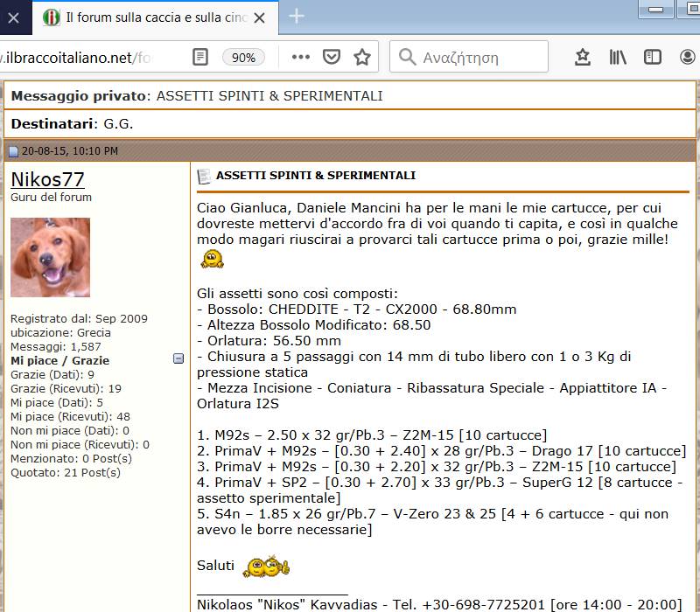The width and height of the screenshot is (700, 612).
Task: Click list item 2 with Drago 17
Action: (x=442, y=450)
